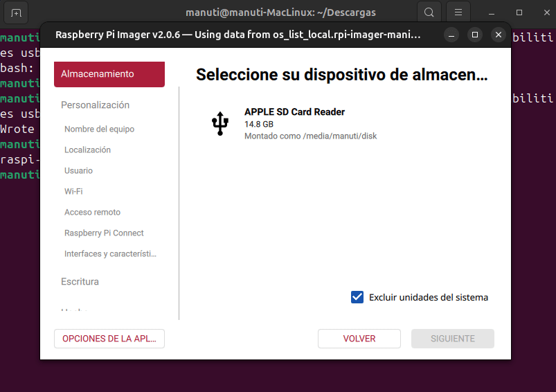The width and height of the screenshot is (556, 392).
Task: Open Wi-Fi customization step
Action: coord(73,192)
